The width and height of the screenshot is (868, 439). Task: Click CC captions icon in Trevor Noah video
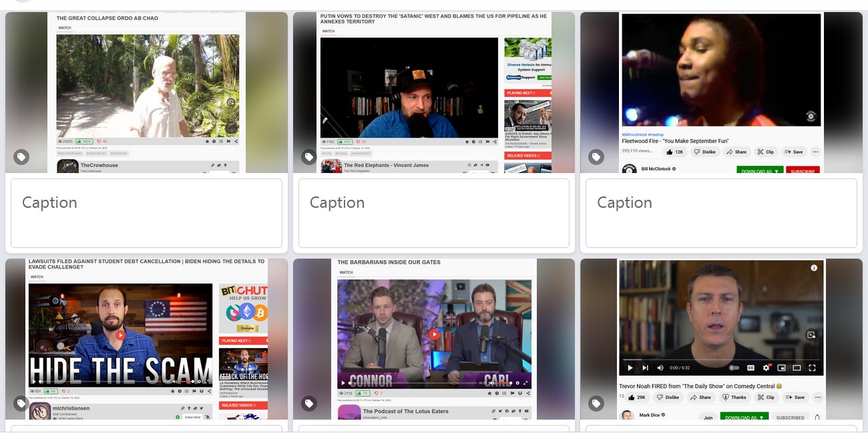pyautogui.click(x=750, y=368)
